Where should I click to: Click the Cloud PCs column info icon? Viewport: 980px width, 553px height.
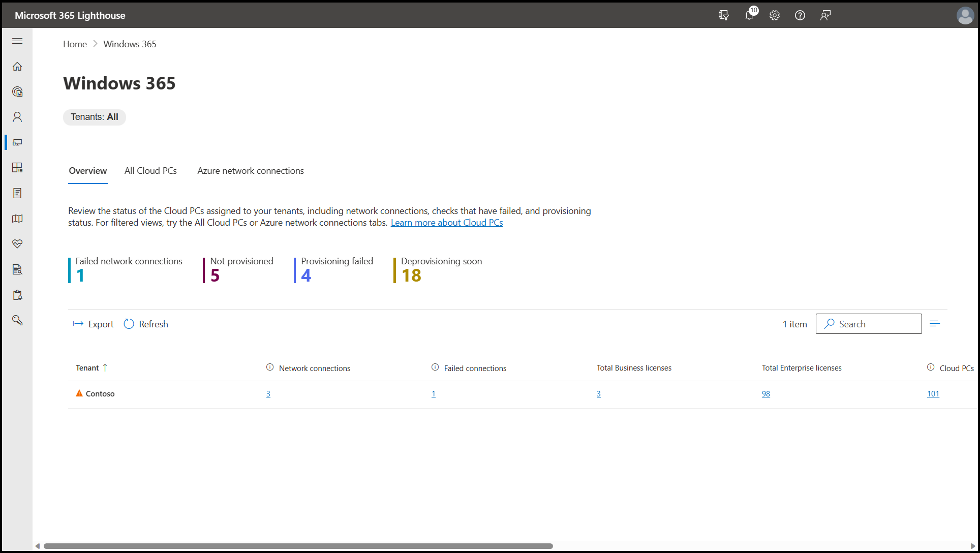point(931,367)
